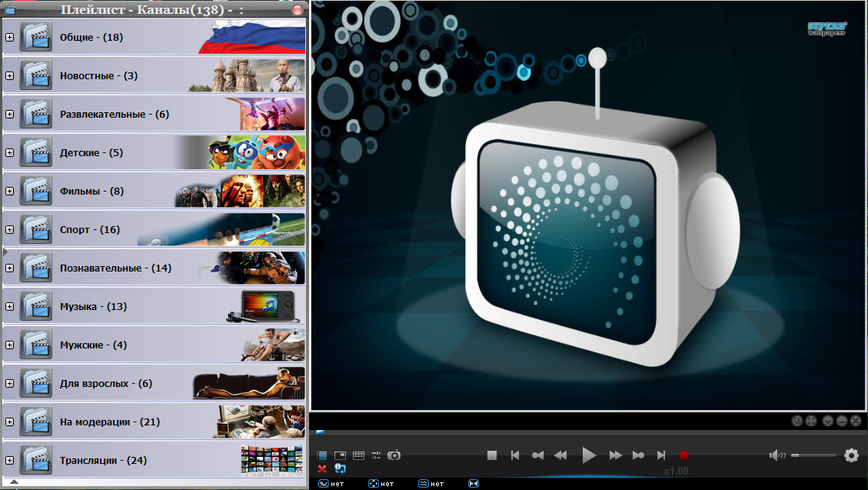Open the equalizer adjustments icon
Screen dimensions: 868x490
coord(377,455)
